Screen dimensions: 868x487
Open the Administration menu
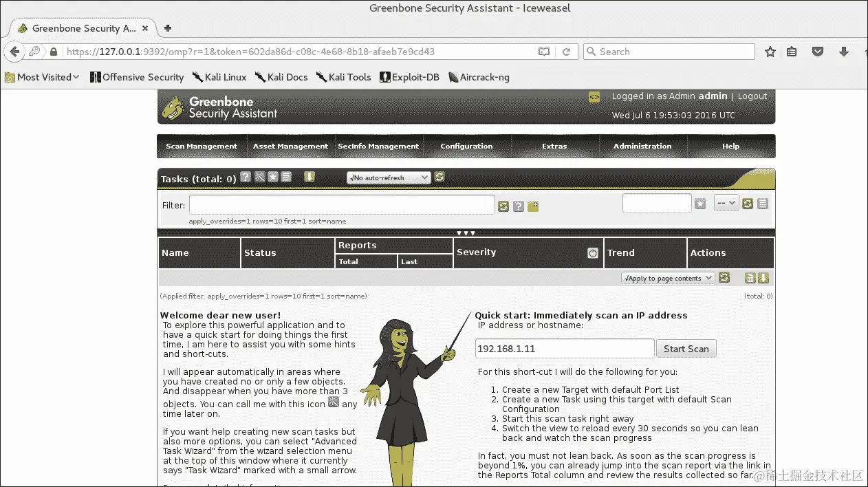coord(642,146)
